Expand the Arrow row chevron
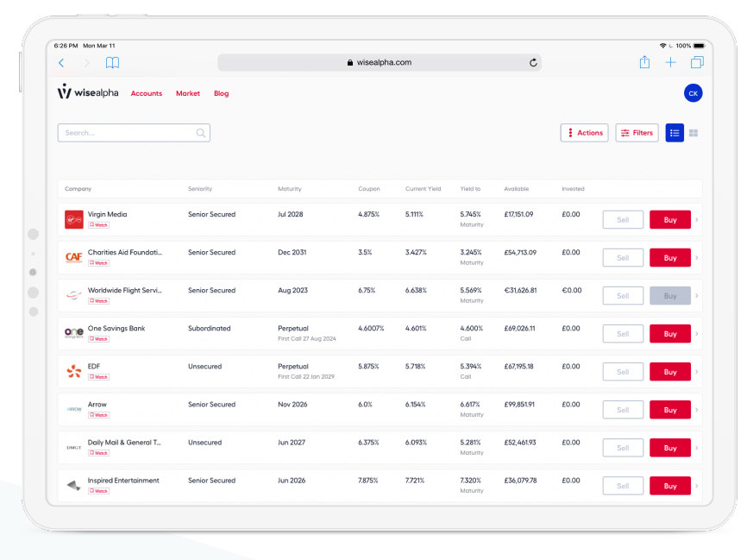Screen dimensions: 753x560 click(x=697, y=410)
